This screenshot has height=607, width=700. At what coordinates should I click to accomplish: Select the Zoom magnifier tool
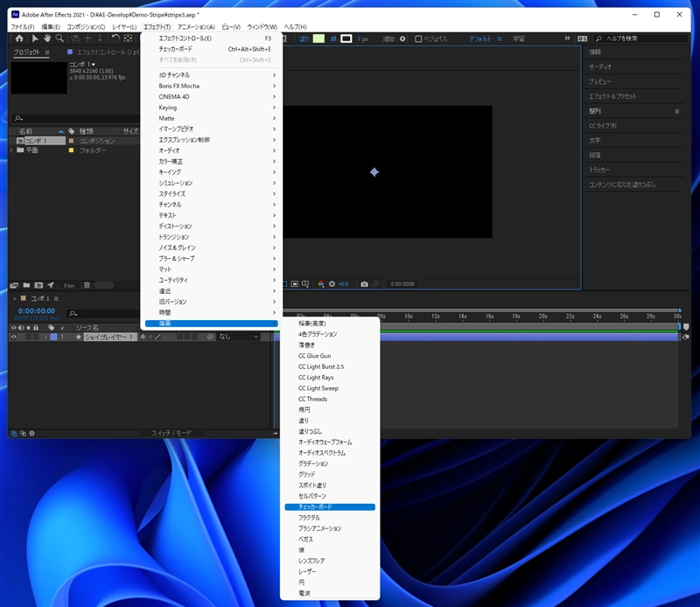59,38
